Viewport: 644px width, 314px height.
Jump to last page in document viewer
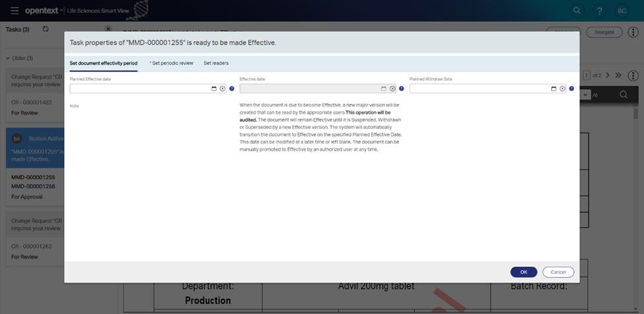618,75
